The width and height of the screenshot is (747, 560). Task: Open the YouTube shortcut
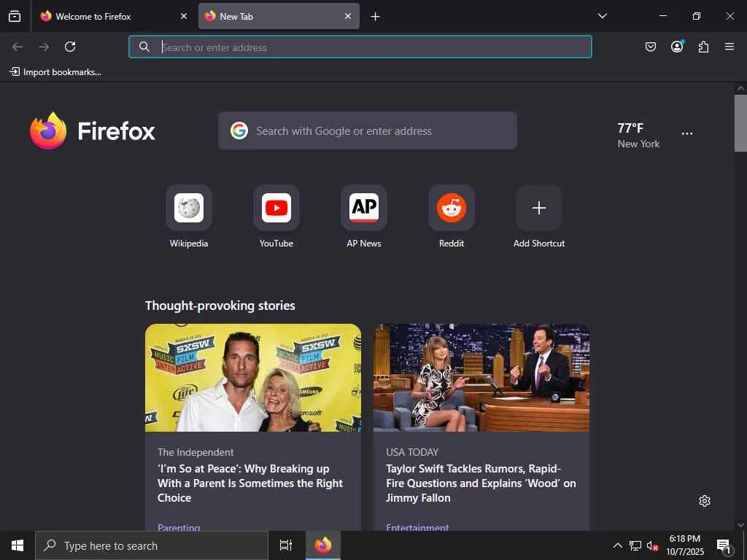276,217
